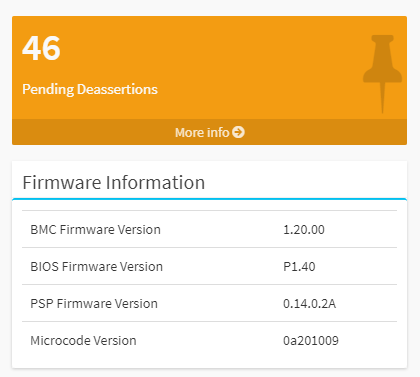The height and width of the screenshot is (377, 420).
Task: Click the arrow circle icon beside More info
Action: point(238,132)
